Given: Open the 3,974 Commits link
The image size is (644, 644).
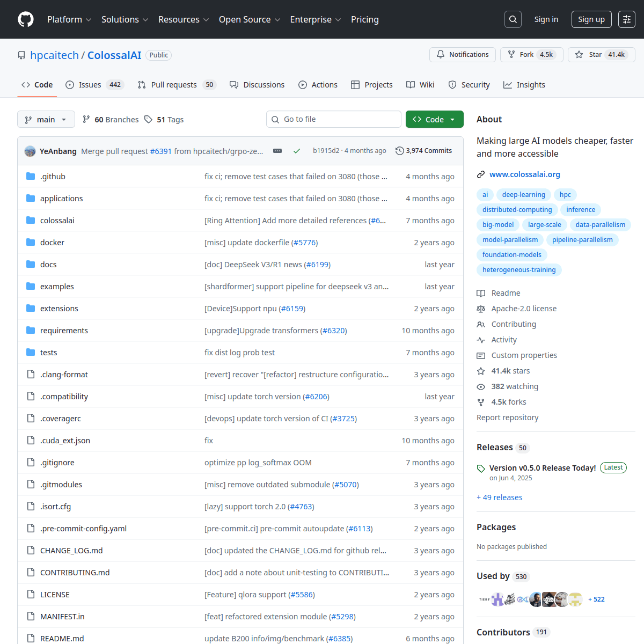Looking at the screenshot, I should pyautogui.click(x=424, y=151).
